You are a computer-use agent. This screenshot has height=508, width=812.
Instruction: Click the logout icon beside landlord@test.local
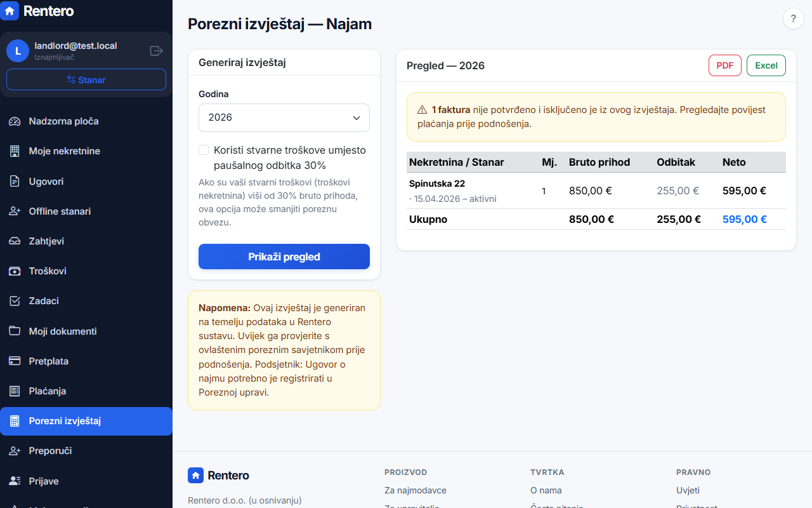pos(156,51)
